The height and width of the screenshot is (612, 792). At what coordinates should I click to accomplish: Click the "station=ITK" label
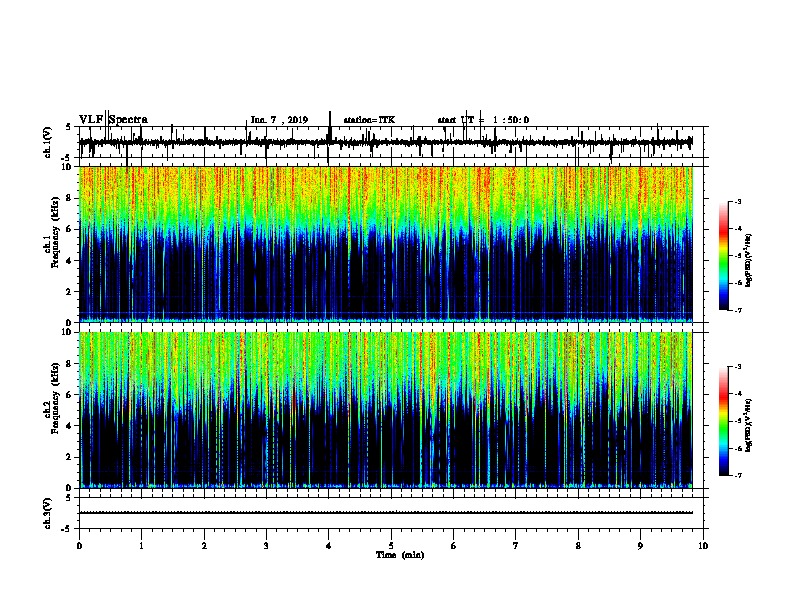click(369, 120)
